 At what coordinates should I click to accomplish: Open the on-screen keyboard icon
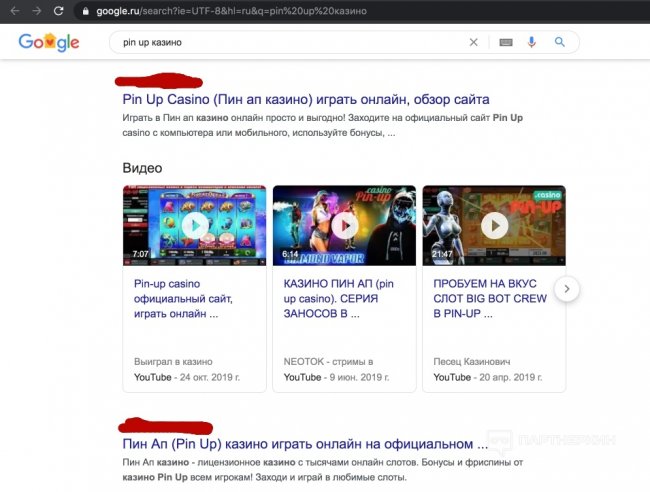[505, 43]
